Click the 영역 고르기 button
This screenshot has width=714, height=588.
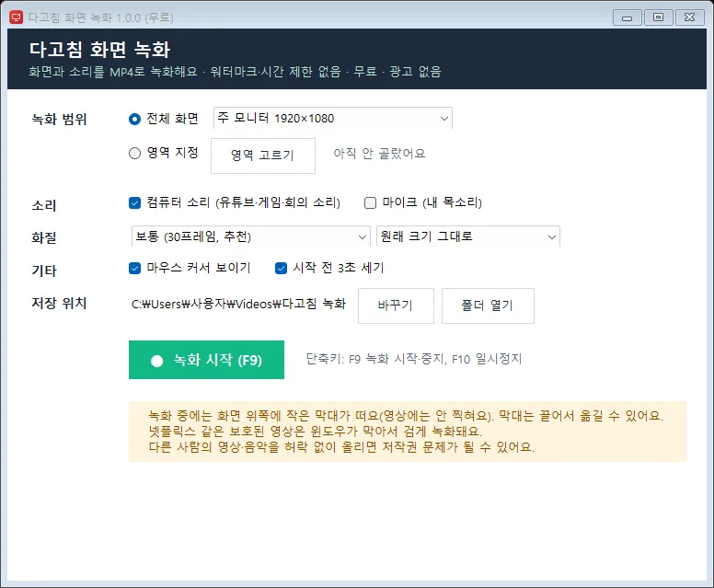pos(263,156)
